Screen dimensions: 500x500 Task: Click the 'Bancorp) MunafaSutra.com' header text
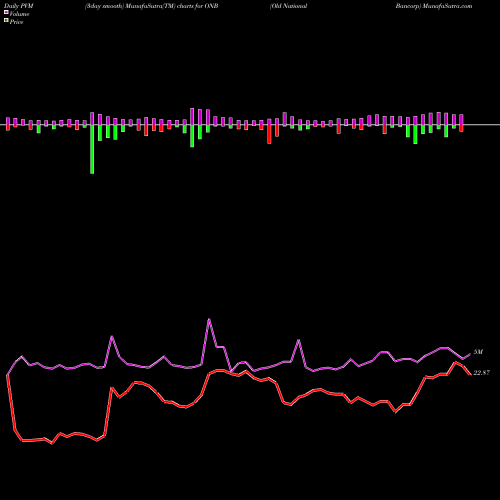(x=434, y=6)
